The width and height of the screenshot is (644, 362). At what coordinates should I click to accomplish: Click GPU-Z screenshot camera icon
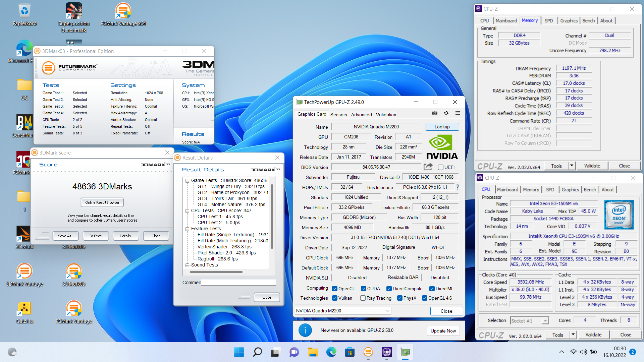coord(435,113)
